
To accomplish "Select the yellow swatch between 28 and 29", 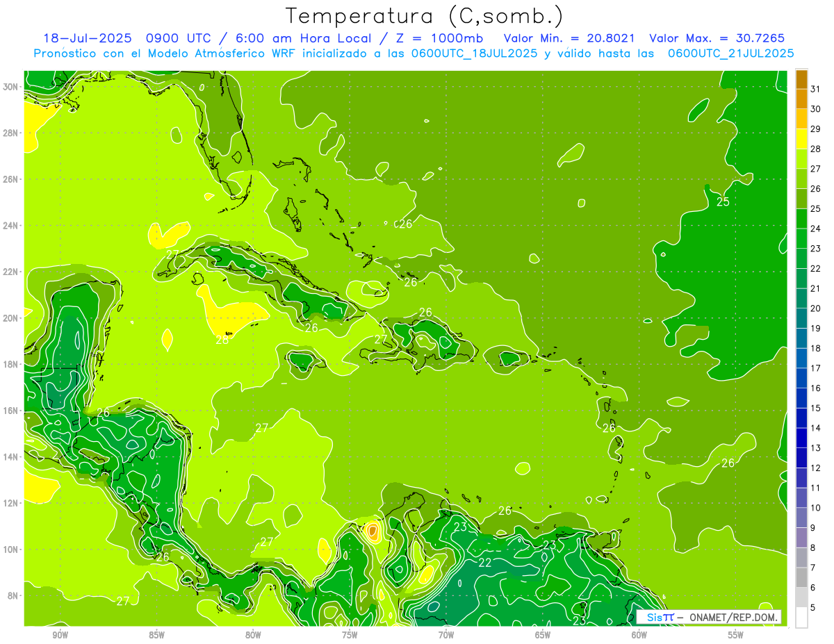I will [x=801, y=138].
